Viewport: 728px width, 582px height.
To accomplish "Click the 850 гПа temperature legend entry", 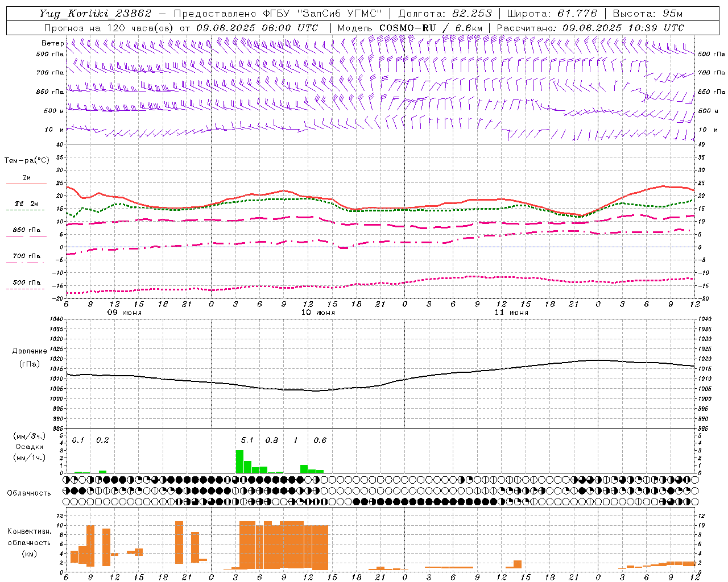I will [26, 232].
